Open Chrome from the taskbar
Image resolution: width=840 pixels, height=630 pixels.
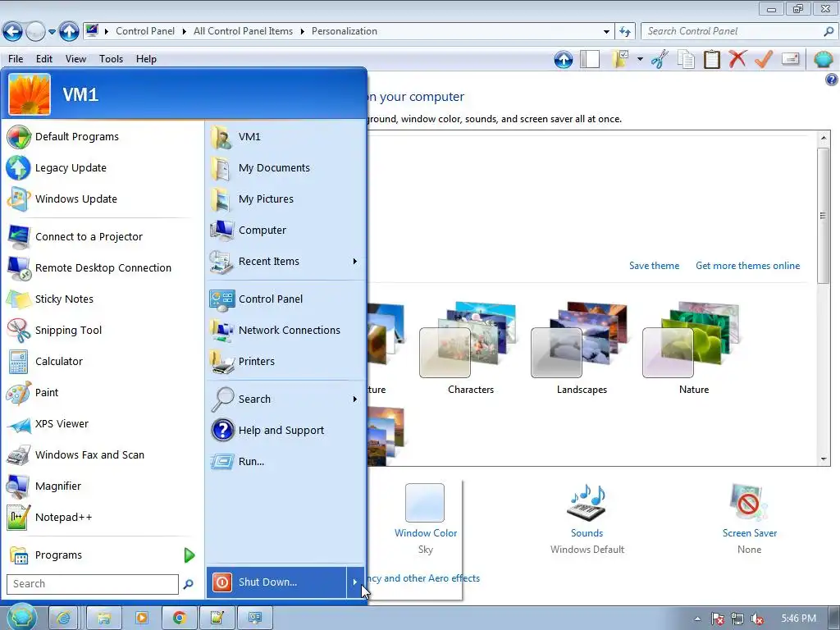coord(179,619)
